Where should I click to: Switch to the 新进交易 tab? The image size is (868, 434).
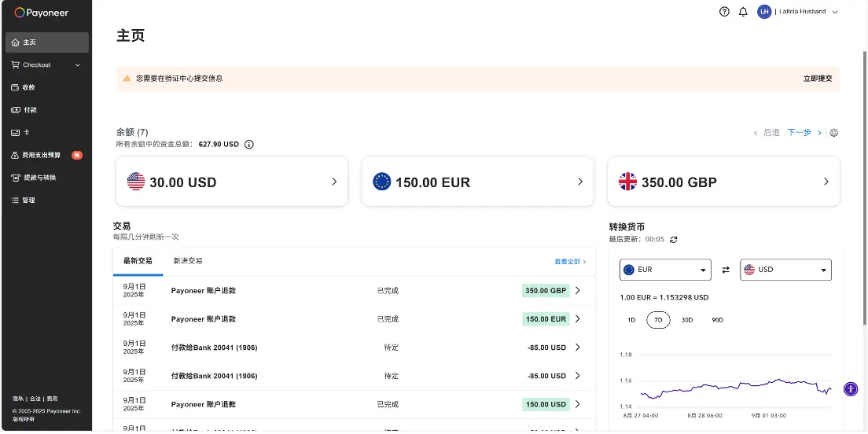(188, 261)
